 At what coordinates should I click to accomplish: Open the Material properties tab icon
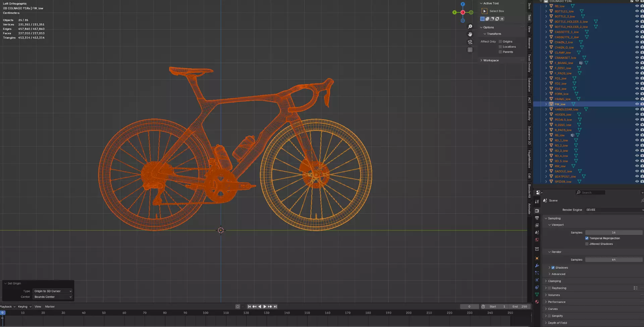pos(537,302)
